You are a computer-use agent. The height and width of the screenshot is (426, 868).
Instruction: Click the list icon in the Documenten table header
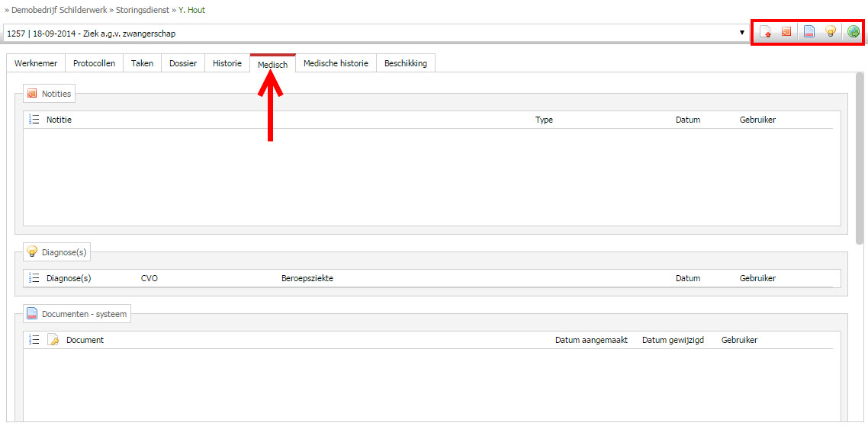click(x=34, y=340)
